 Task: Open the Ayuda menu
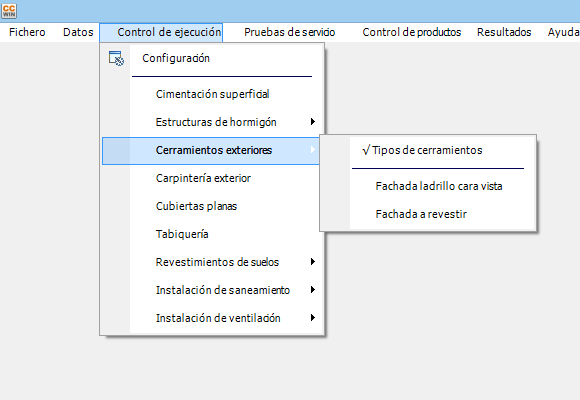[x=563, y=32]
